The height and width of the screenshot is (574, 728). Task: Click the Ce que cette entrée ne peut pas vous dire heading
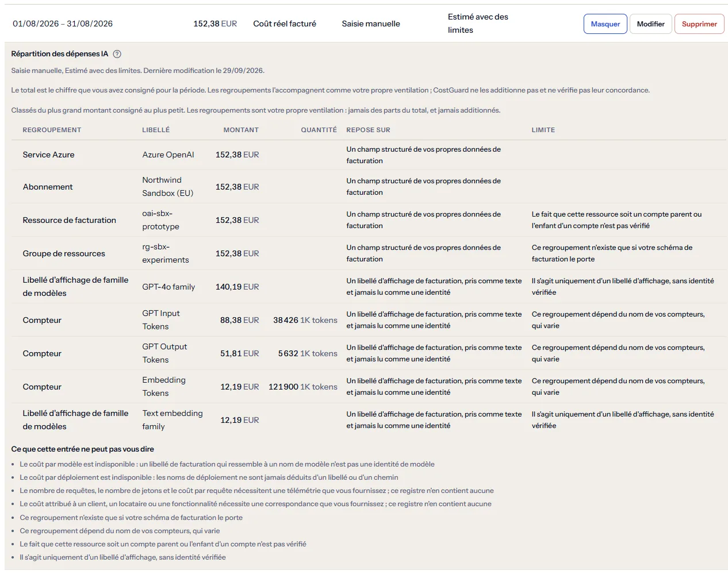83,449
